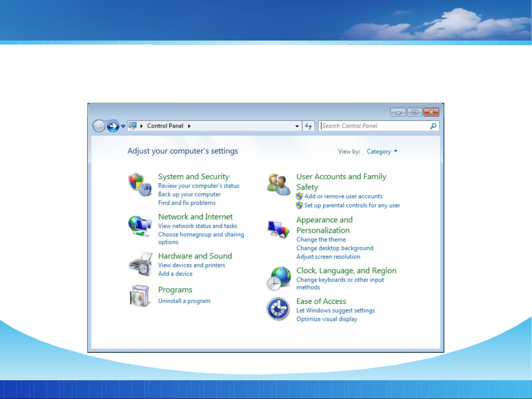Click the Control Panel breadcrumb label
532x399 pixels.
coord(165,126)
